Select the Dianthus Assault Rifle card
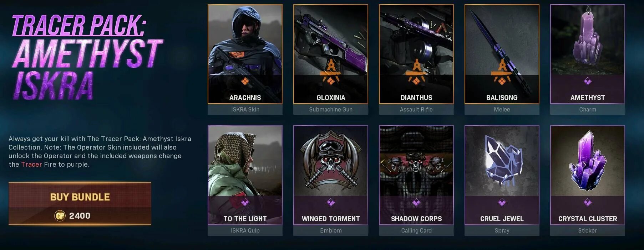This screenshot has width=644, height=250. (416, 59)
